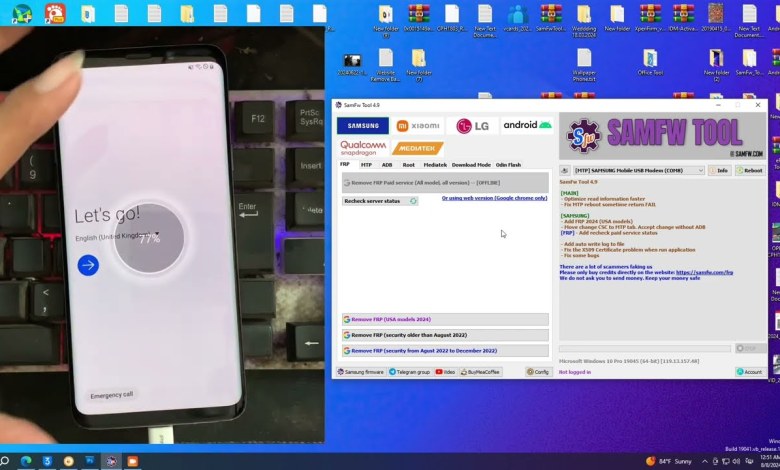Switch to the Root tab

408,165
